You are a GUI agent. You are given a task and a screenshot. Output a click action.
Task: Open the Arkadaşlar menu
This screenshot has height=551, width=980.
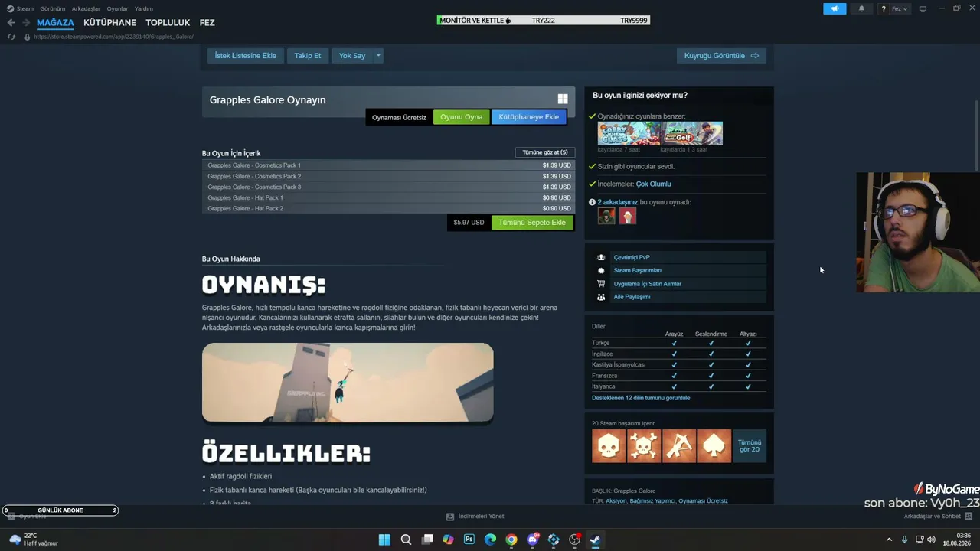point(86,8)
